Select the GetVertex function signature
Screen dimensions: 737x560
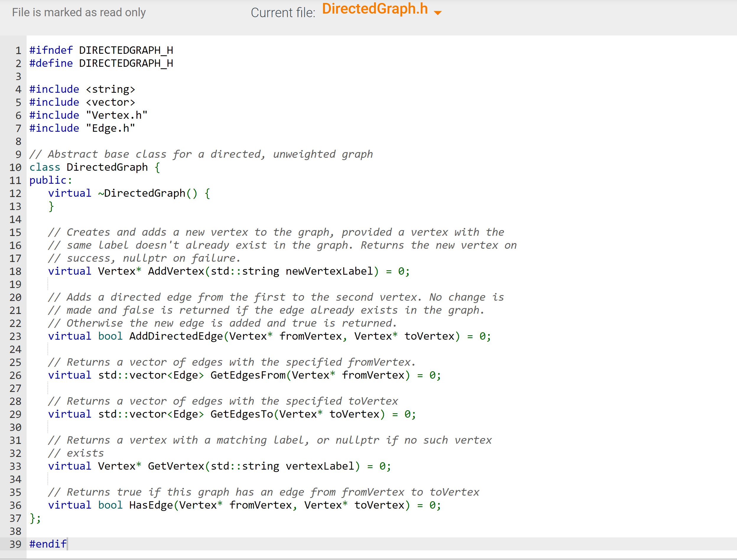click(220, 466)
